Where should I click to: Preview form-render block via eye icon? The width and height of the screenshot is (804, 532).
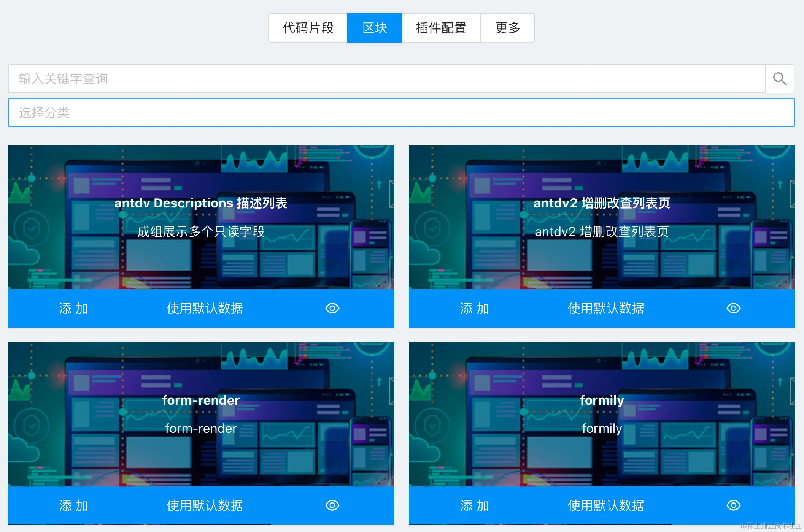pos(332,505)
